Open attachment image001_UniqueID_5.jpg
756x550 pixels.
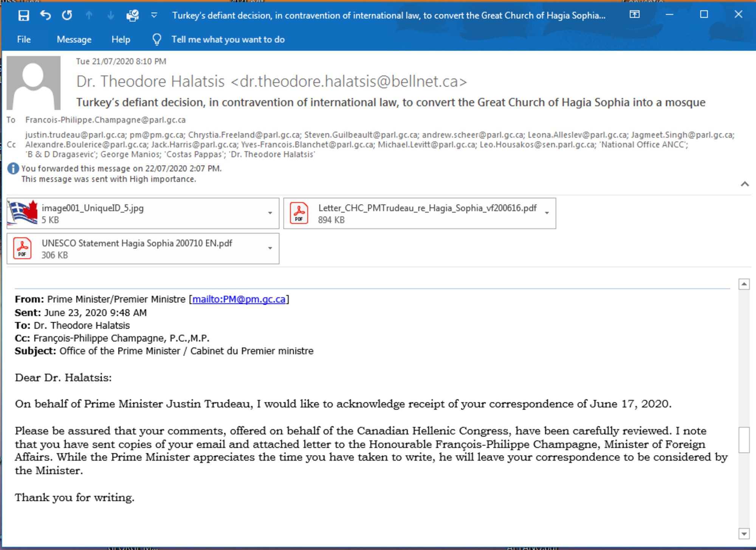tap(143, 213)
